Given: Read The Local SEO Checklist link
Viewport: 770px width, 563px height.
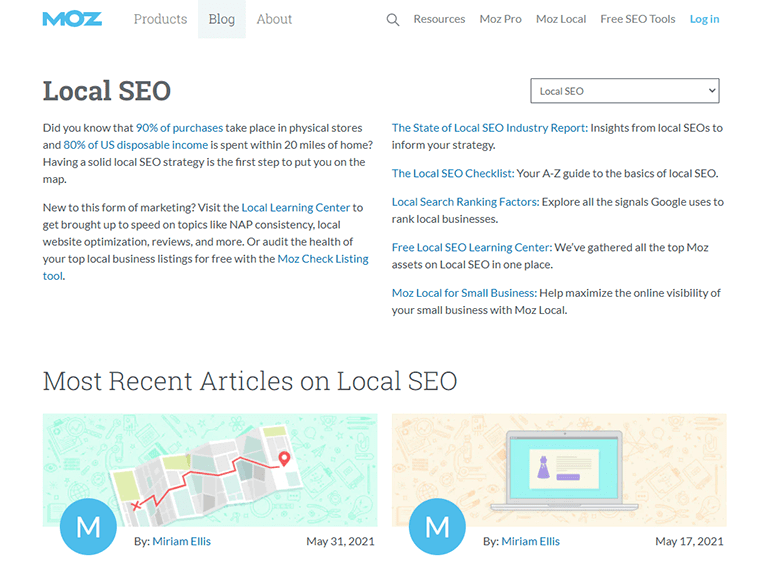Looking at the screenshot, I should point(452,173).
